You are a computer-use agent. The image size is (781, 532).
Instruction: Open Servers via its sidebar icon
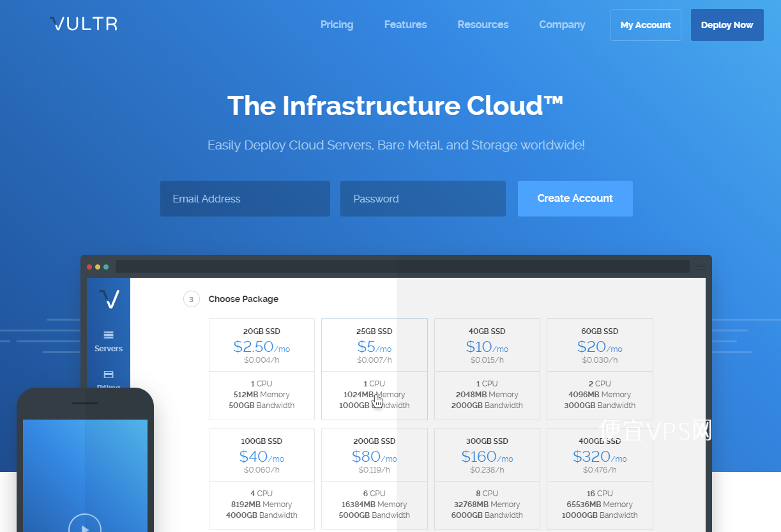tap(109, 335)
